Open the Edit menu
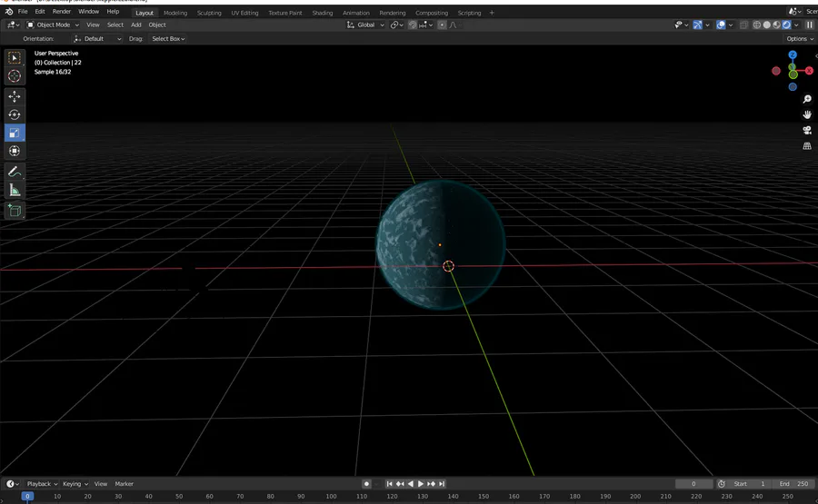Image resolution: width=818 pixels, height=504 pixels. click(x=40, y=12)
